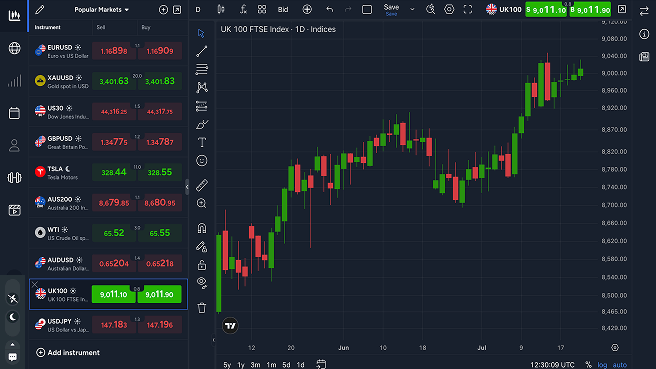This screenshot has height=369, width=656.
Task: Set chart range to 5y
Action: [x=227, y=365]
